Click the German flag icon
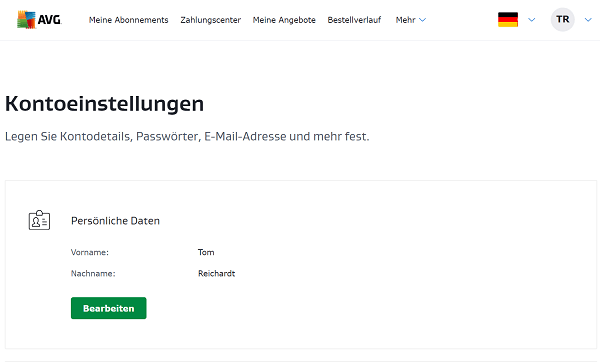This screenshot has height=362, width=600. coord(508,20)
